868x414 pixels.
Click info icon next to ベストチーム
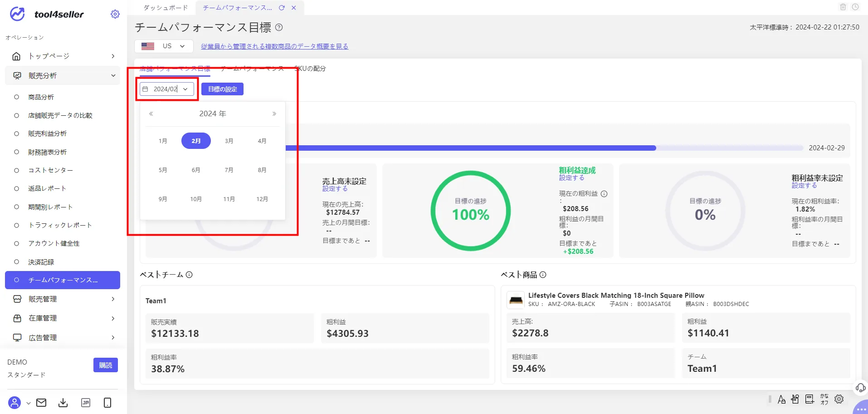pos(189,275)
